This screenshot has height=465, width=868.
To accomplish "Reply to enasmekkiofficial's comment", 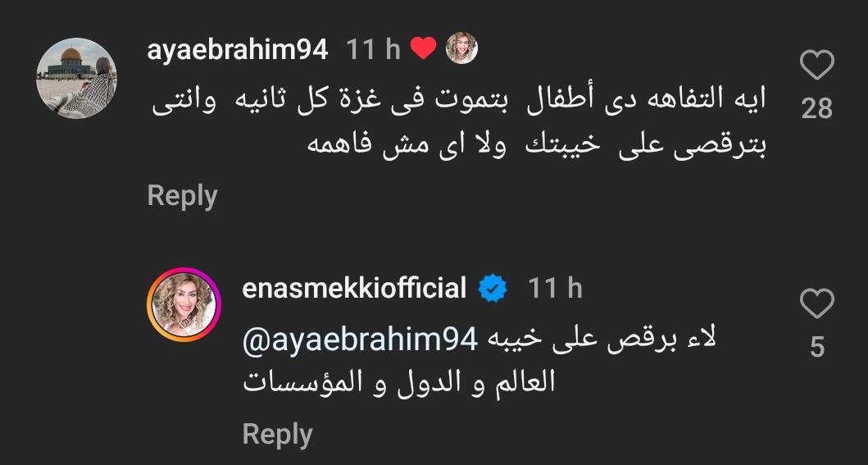I will (278, 434).
